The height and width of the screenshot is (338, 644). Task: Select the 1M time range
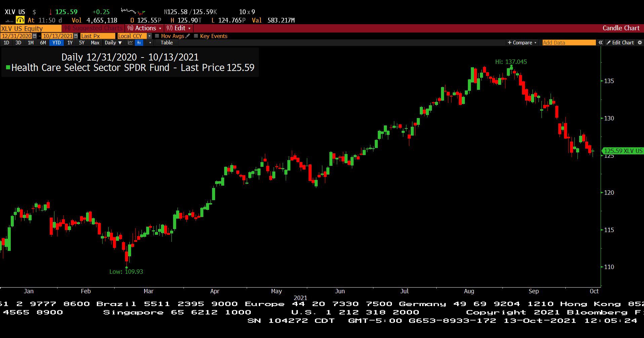point(31,43)
